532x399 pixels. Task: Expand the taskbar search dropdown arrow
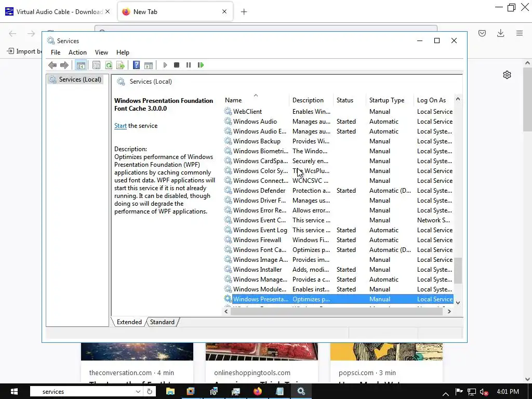click(x=138, y=392)
